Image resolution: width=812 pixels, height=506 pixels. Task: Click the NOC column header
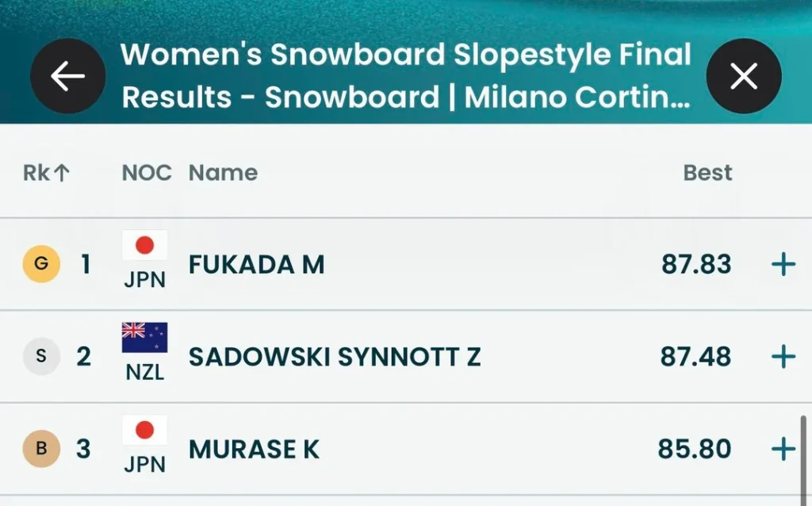(147, 173)
